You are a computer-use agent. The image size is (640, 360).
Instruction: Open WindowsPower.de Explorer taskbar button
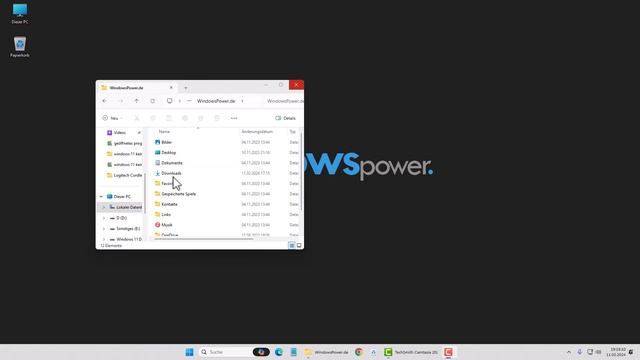coord(327,352)
